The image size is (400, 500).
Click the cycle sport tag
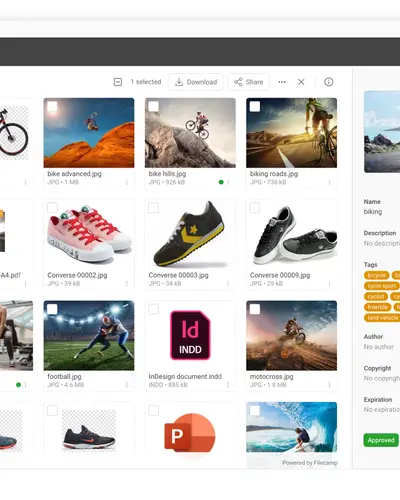click(382, 286)
